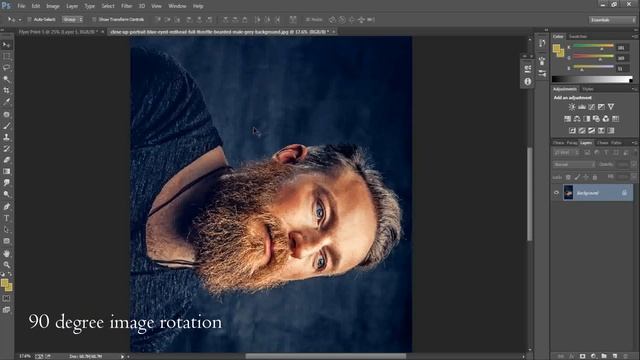The height and width of the screenshot is (360, 640).
Task: Open the Filter menu
Action: pyautogui.click(x=127, y=6)
